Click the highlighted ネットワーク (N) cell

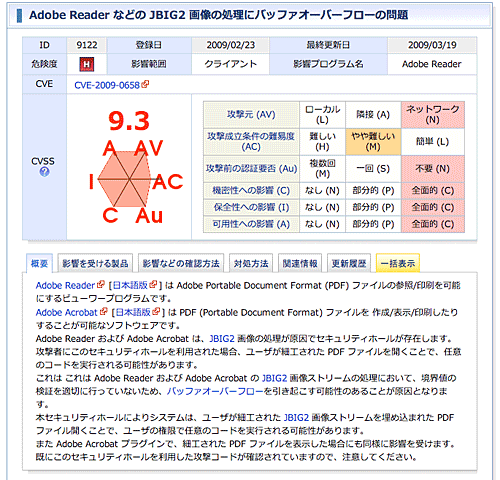433,115
